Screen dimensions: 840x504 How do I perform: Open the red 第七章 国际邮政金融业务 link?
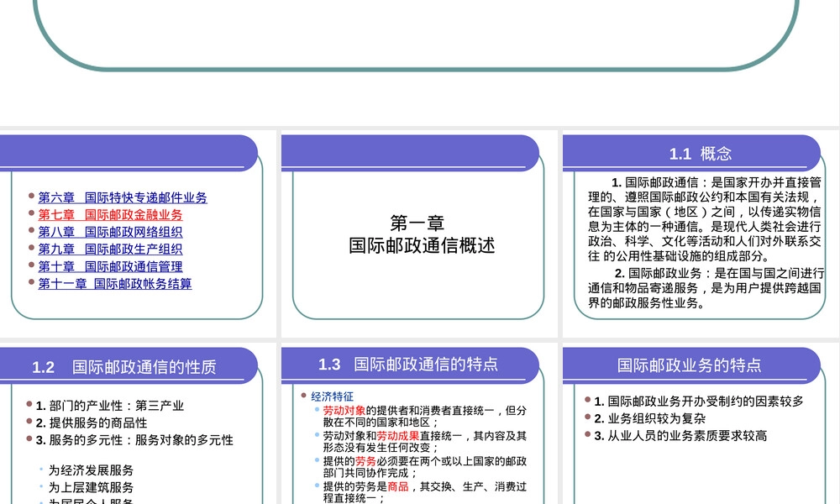click(x=110, y=215)
